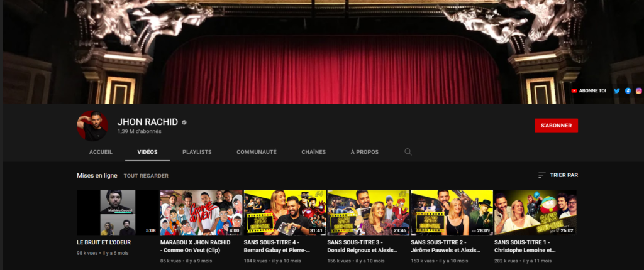Viewport: 644px width, 270px height.
Task: Open the Facebook link in the banner
Action: coord(628,90)
